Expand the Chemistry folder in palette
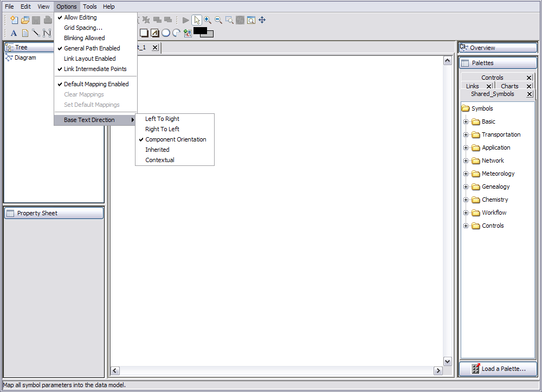The image size is (542, 392). (x=466, y=200)
